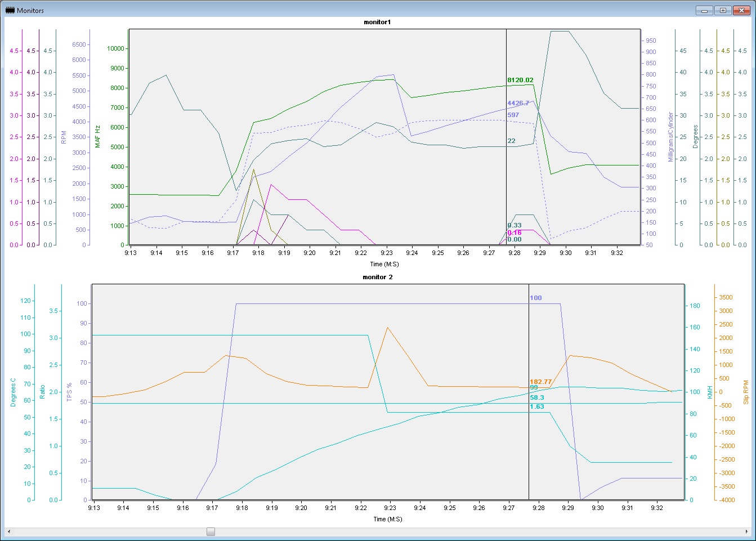Screen dimensions: 756x541
Task: Click the 58.3 value label
Action: [x=537, y=397]
